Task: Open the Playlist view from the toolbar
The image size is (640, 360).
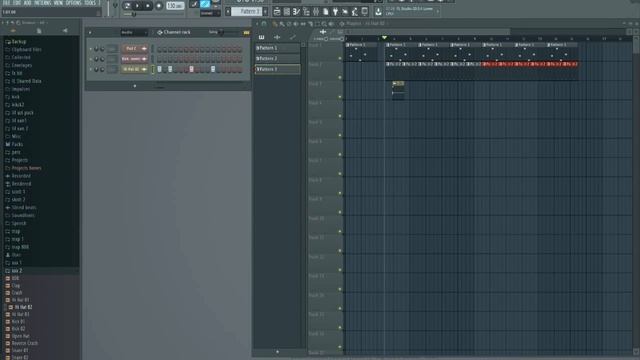Action: coord(277,12)
